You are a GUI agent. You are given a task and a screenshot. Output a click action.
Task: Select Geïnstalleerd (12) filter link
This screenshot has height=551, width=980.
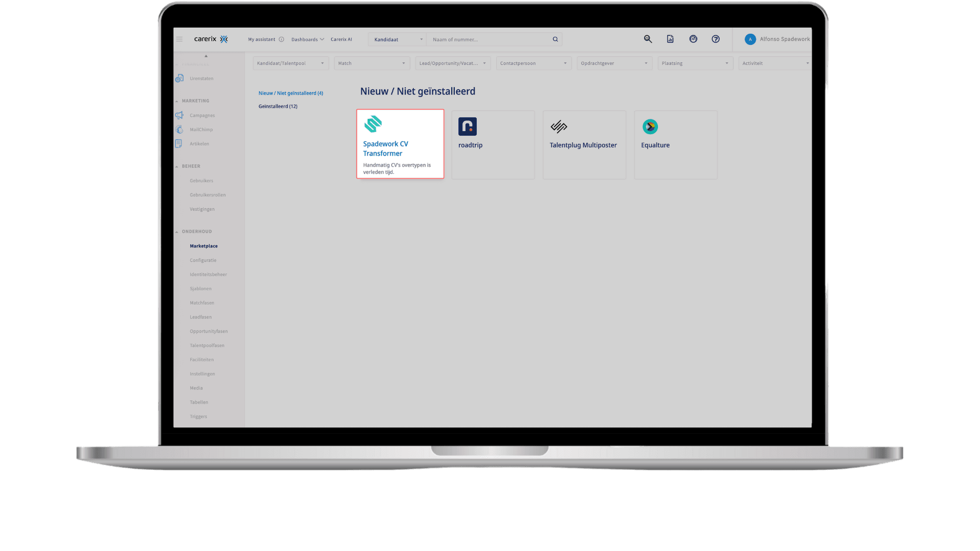pos(278,106)
